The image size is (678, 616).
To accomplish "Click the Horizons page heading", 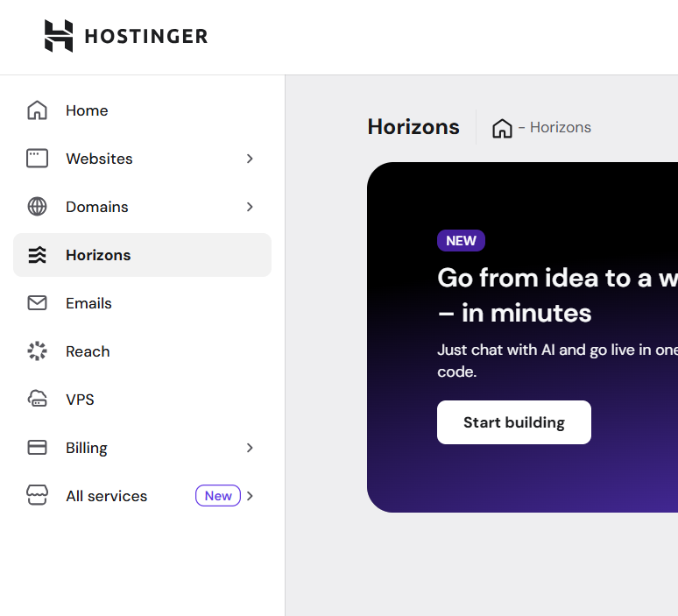I will tap(413, 127).
